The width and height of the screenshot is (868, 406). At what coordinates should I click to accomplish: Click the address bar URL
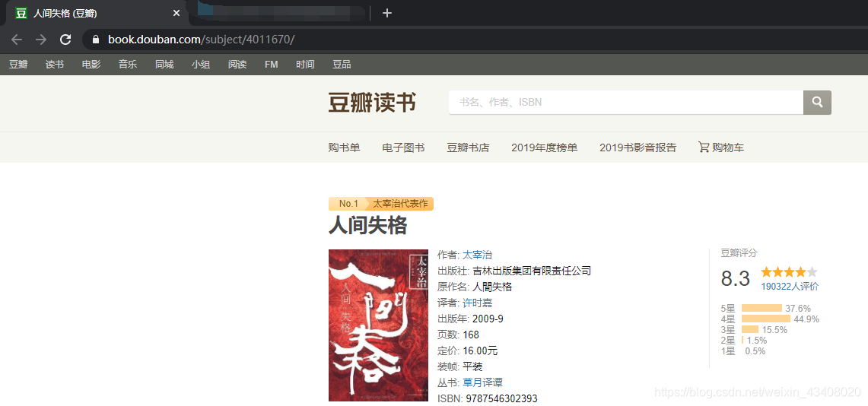(x=202, y=40)
